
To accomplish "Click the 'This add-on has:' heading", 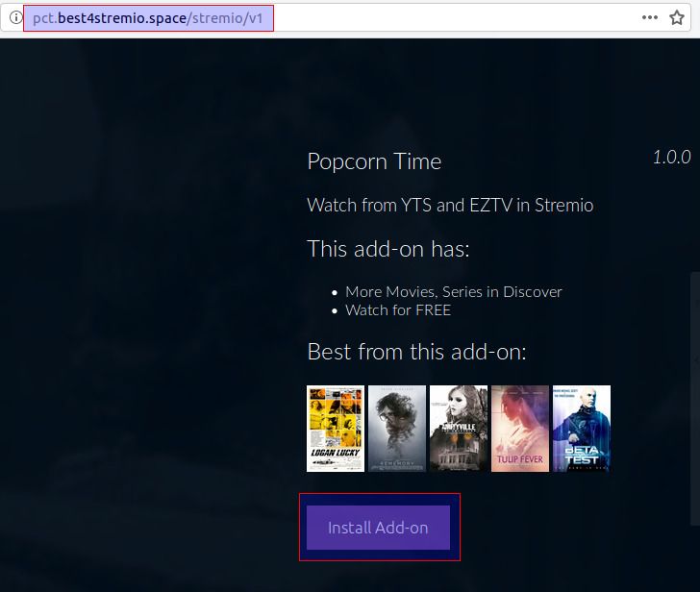I will pos(388,249).
